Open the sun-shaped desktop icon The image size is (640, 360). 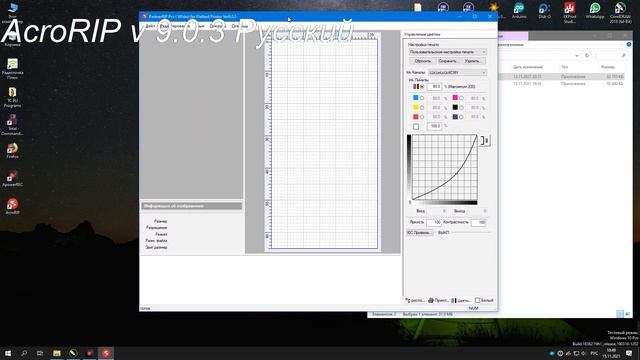tap(494, 8)
